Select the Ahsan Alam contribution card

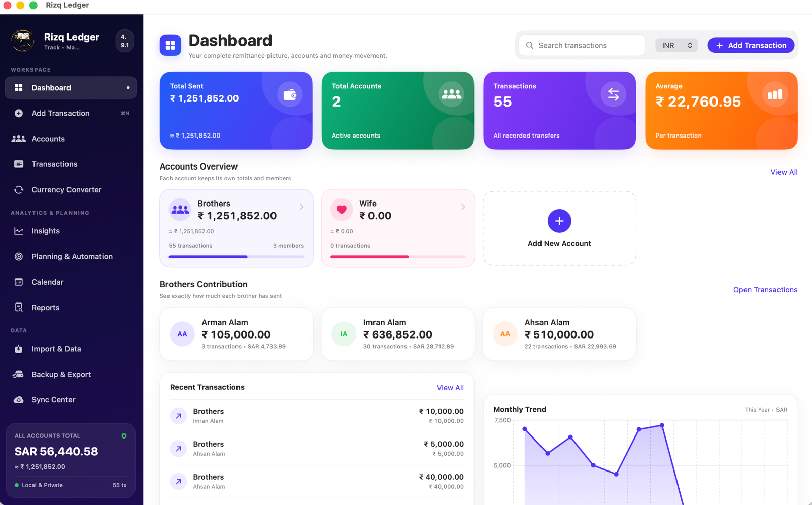(559, 334)
